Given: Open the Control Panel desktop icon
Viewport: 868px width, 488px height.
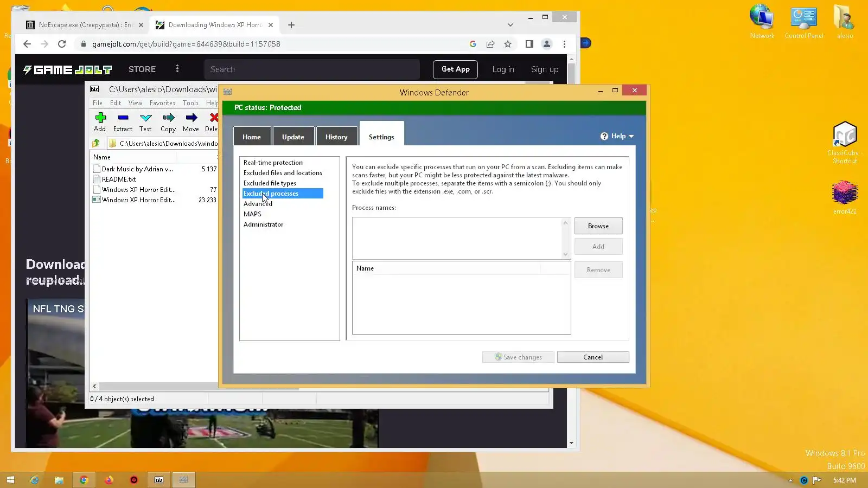Looking at the screenshot, I should [803, 22].
